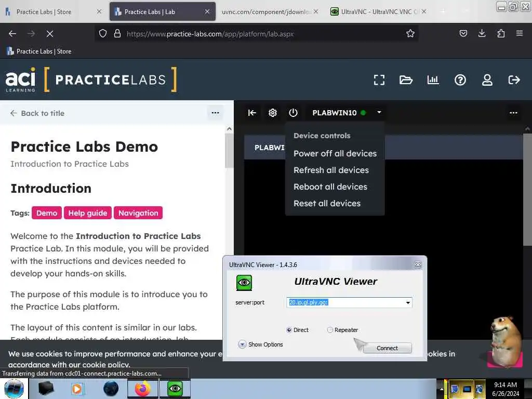The image size is (532, 399).
Task: Open the Firefox downloads panel
Action: point(482,34)
